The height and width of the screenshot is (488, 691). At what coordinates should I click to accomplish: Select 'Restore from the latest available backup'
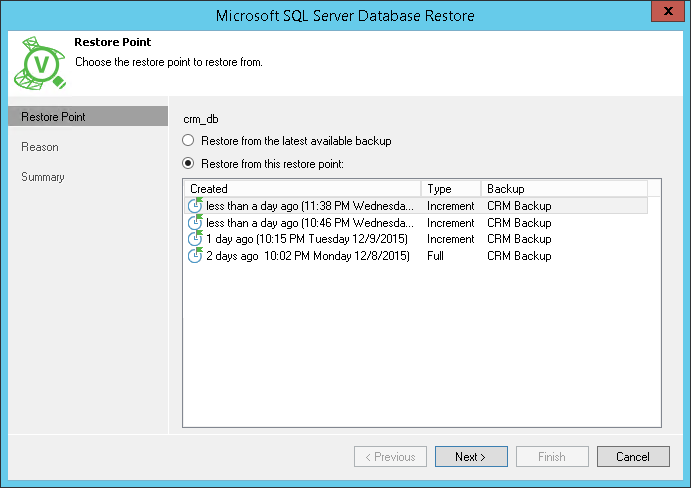coord(187,141)
